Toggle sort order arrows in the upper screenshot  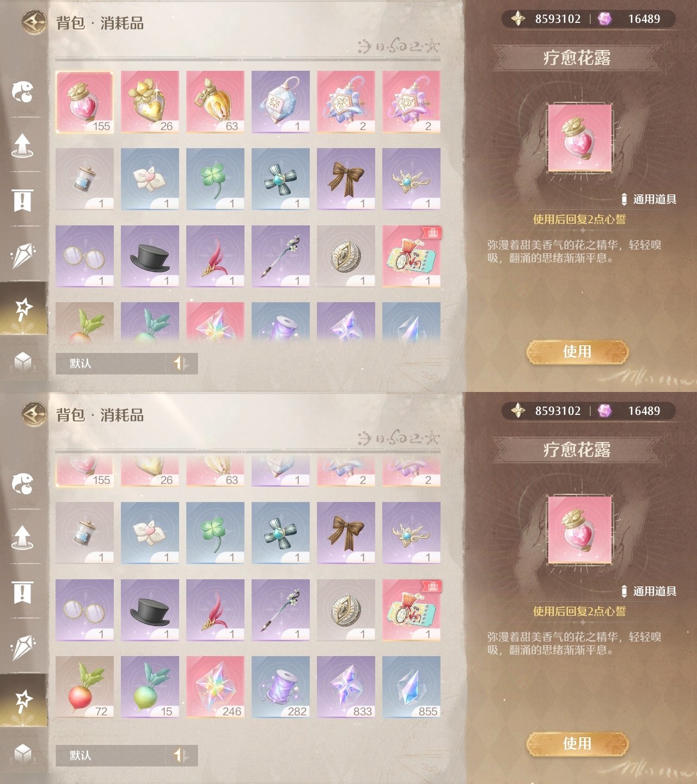[x=181, y=363]
